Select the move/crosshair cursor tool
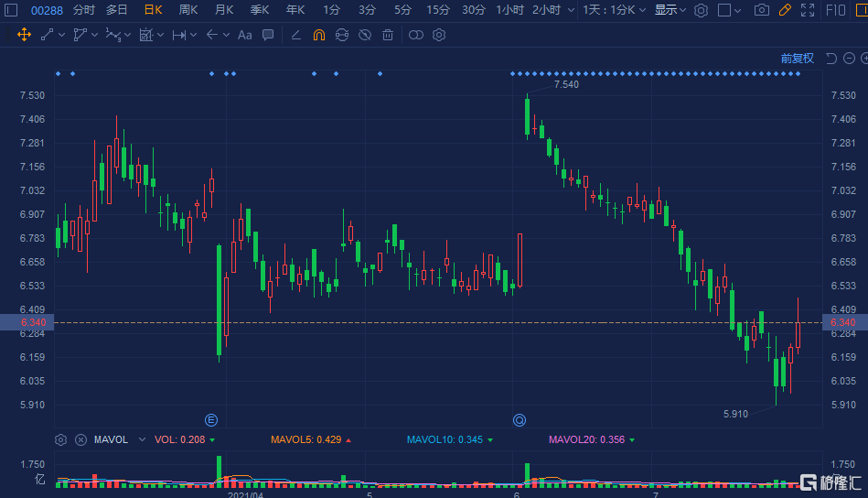Viewport: 868px width, 498px height. (x=24, y=35)
